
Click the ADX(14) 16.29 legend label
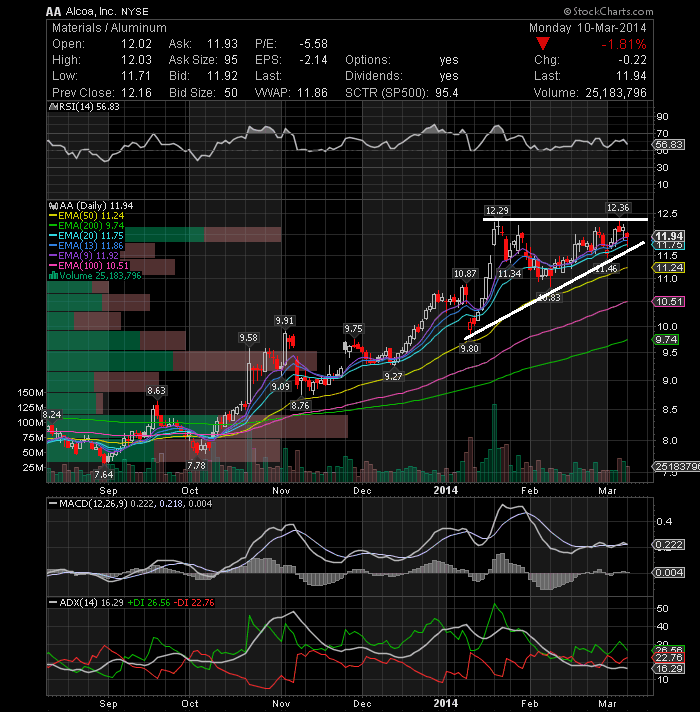tap(87, 603)
